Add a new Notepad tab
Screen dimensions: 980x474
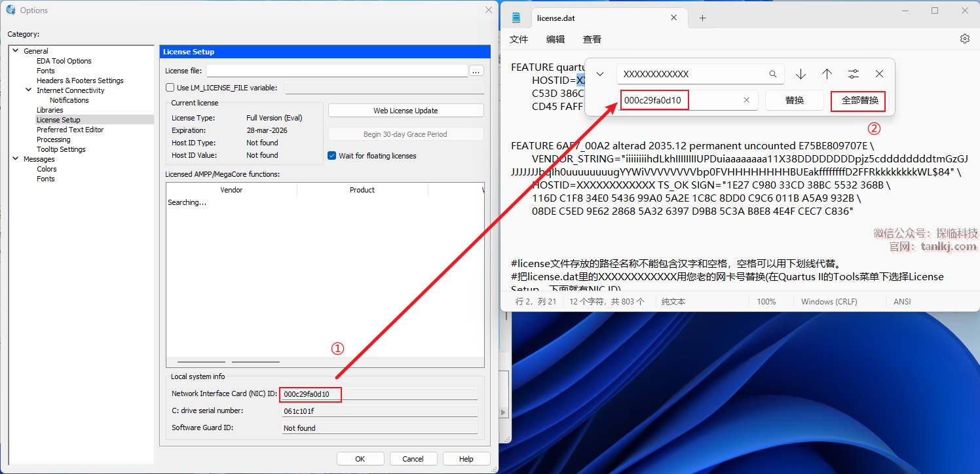pyautogui.click(x=702, y=18)
